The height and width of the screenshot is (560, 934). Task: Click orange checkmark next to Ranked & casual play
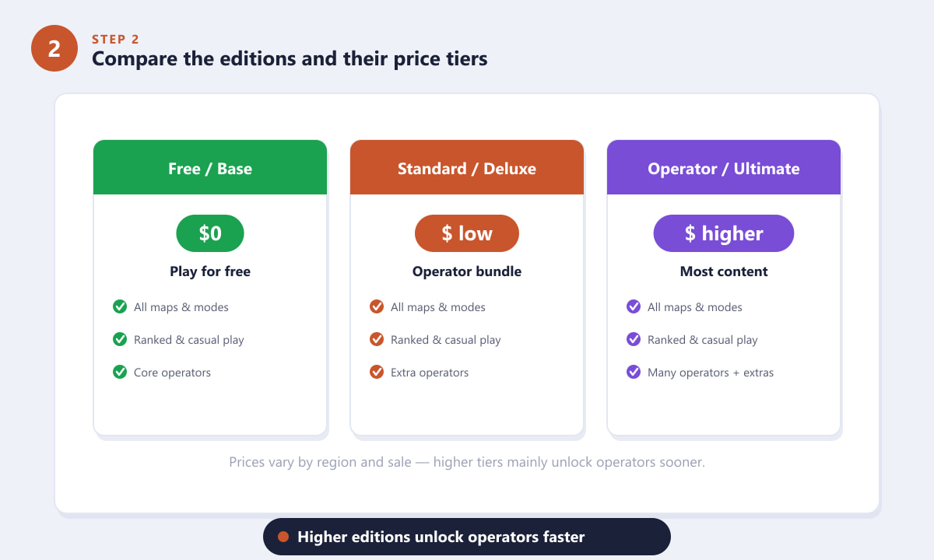(x=377, y=339)
